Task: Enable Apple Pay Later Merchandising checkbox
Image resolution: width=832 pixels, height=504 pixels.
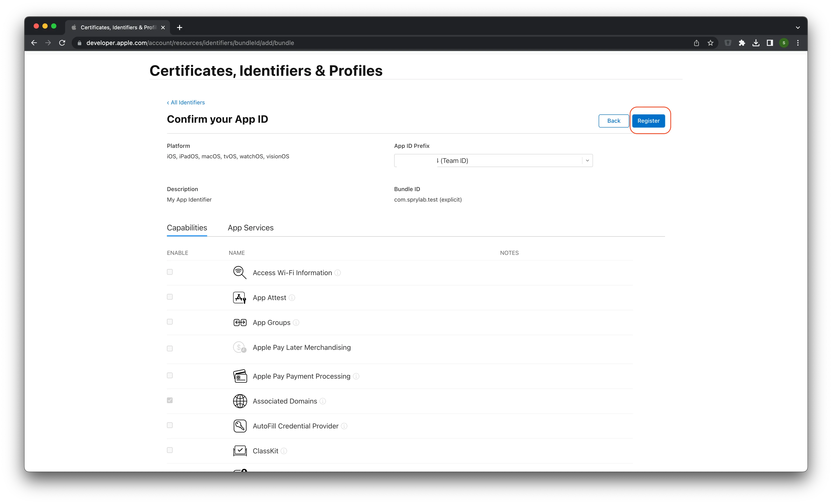Action: (170, 349)
